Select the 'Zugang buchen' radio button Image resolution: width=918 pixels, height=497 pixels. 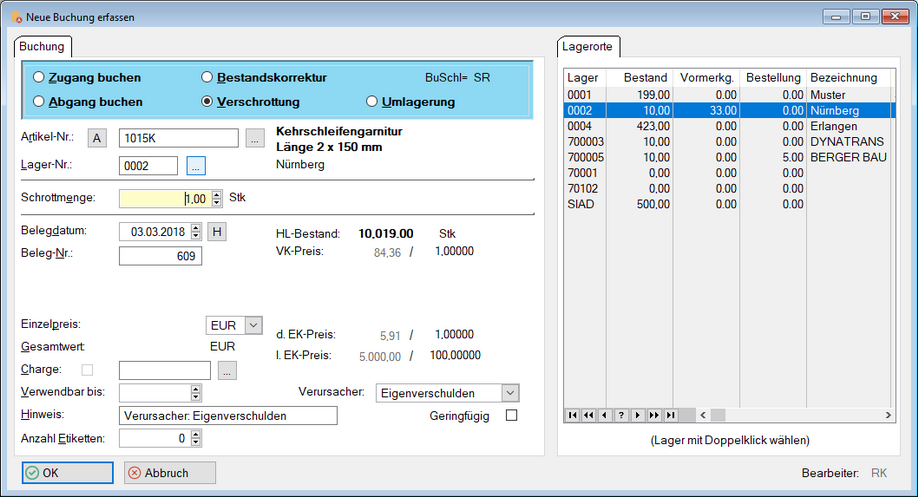pyautogui.click(x=38, y=77)
